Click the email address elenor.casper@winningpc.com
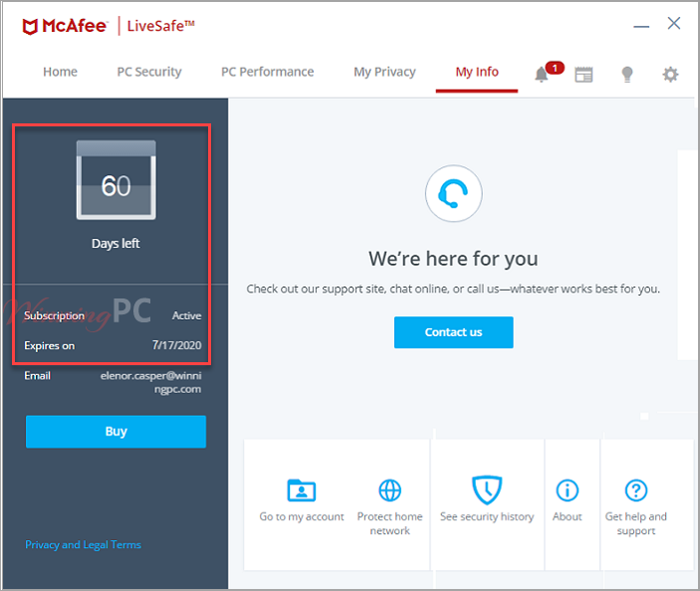Image resolution: width=700 pixels, height=591 pixels. point(151,382)
